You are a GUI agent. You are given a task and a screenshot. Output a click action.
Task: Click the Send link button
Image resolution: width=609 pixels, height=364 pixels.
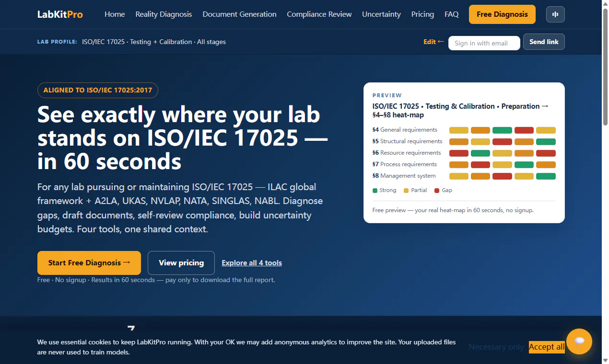544,42
